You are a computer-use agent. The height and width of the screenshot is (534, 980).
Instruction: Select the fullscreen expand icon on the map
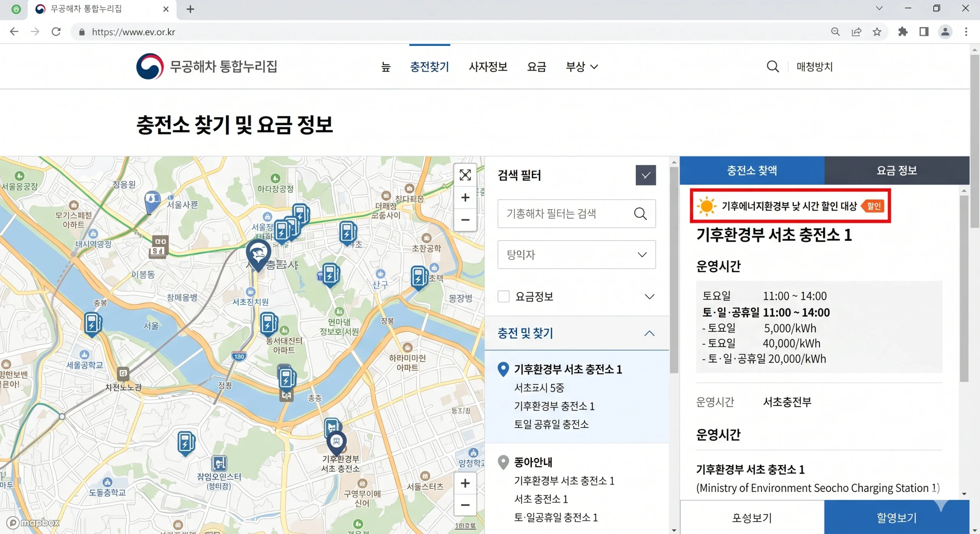465,175
